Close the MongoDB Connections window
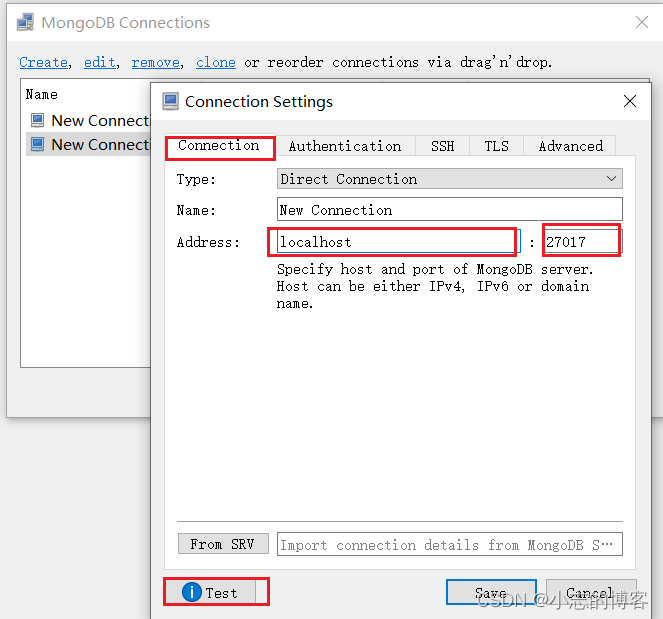Viewport: 663px width, 619px height. tap(641, 22)
